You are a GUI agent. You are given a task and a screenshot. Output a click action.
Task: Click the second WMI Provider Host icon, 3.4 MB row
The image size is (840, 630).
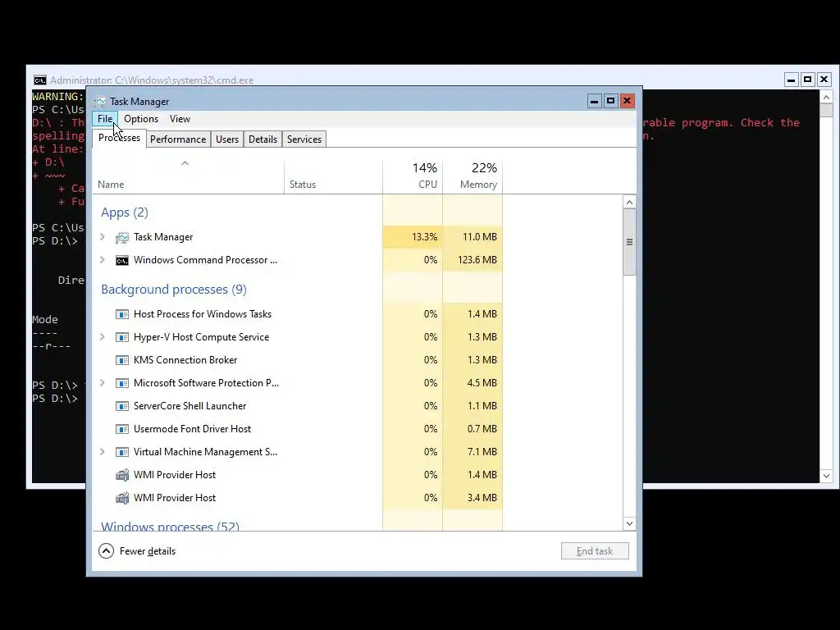[x=122, y=498]
